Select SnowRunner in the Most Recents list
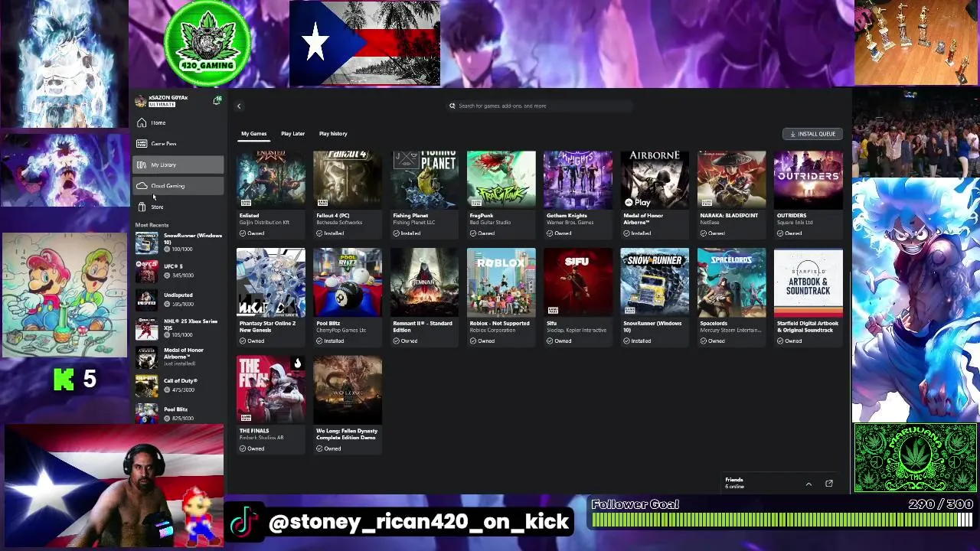Image resolution: width=980 pixels, height=551 pixels. (x=179, y=242)
